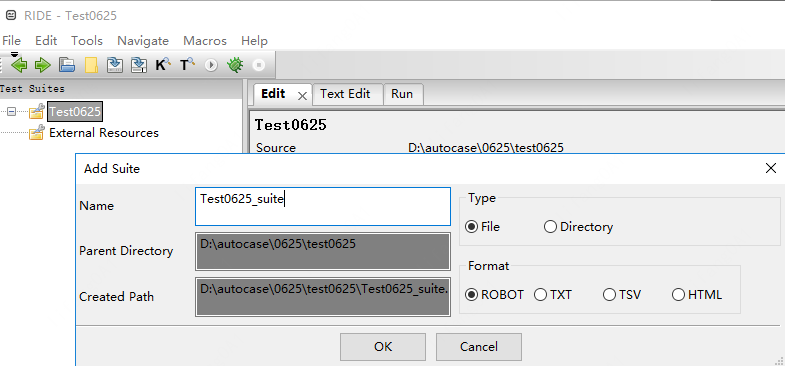Click the yellow Open Directory folder icon
785x366 pixels.
[91, 65]
